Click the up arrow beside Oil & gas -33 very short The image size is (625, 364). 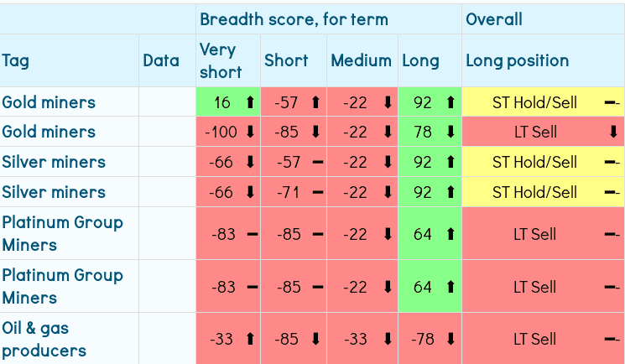(249, 339)
